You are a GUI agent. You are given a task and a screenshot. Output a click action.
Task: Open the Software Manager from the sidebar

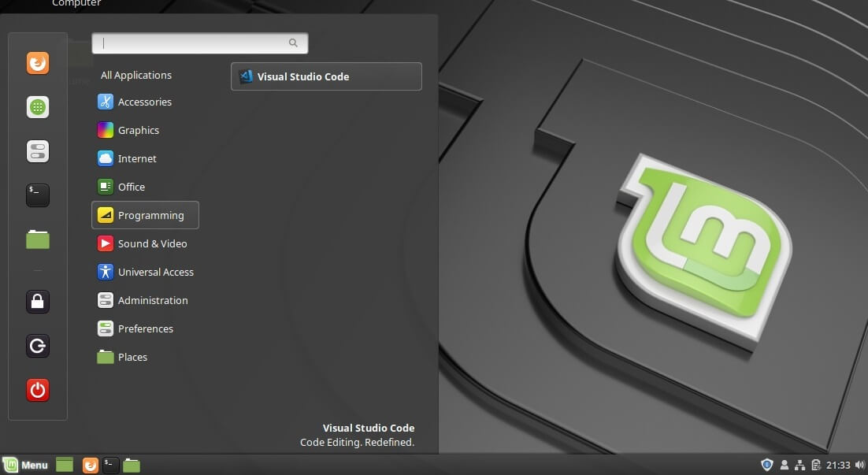[x=38, y=107]
